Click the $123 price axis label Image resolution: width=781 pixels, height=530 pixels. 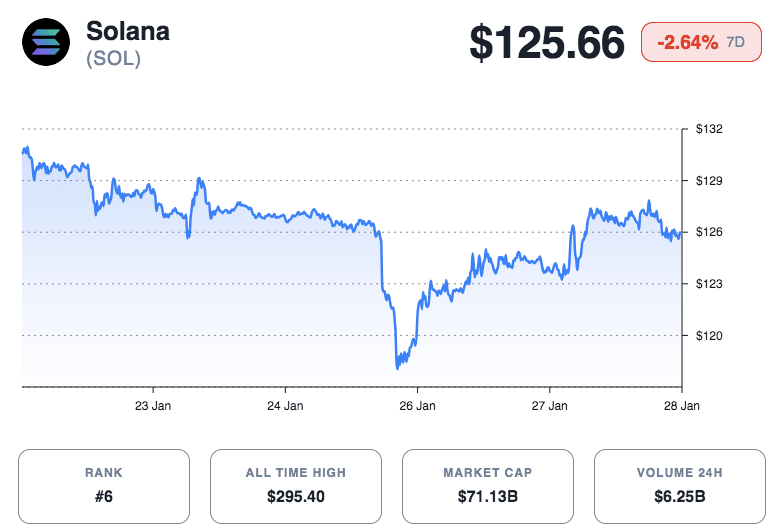pos(709,284)
